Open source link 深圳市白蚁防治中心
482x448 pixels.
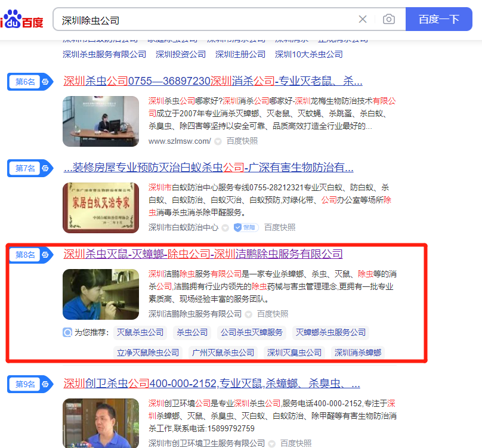coord(183,227)
